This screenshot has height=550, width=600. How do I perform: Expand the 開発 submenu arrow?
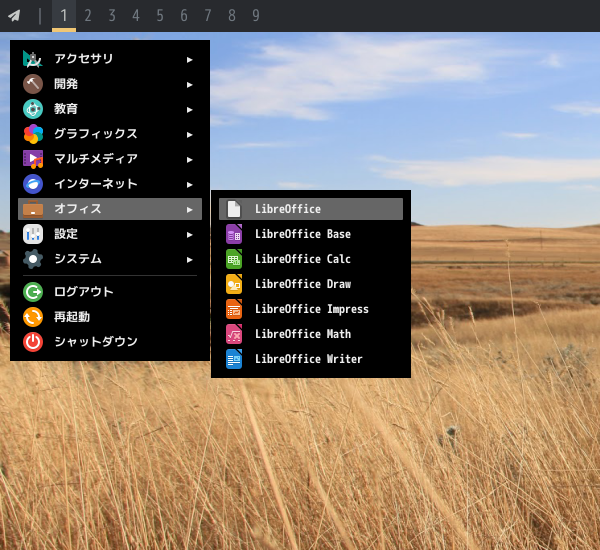point(189,85)
